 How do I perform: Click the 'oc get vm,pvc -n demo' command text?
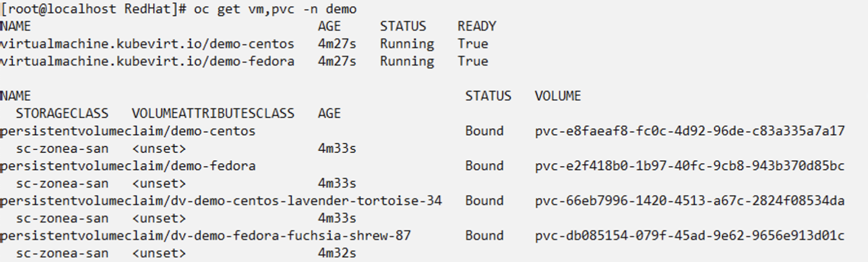point(275,9)
